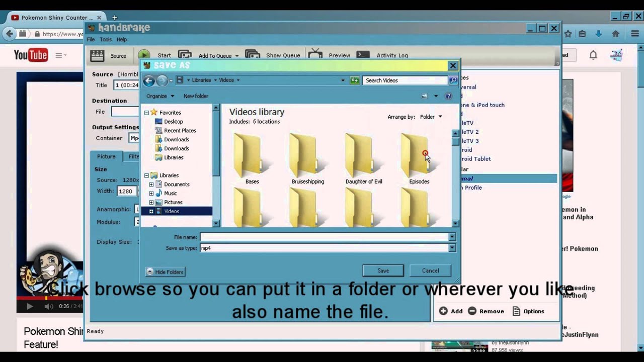Click the Save button
This screenshot has width=644, height=362.
tap(383, 270)
